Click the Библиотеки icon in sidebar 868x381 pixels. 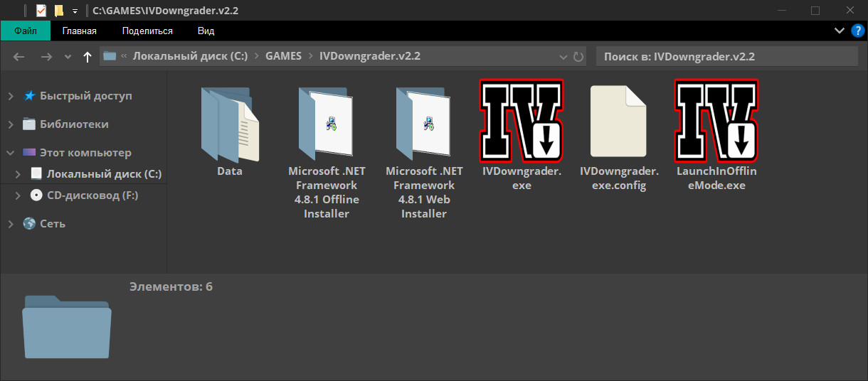pos(29,124)
